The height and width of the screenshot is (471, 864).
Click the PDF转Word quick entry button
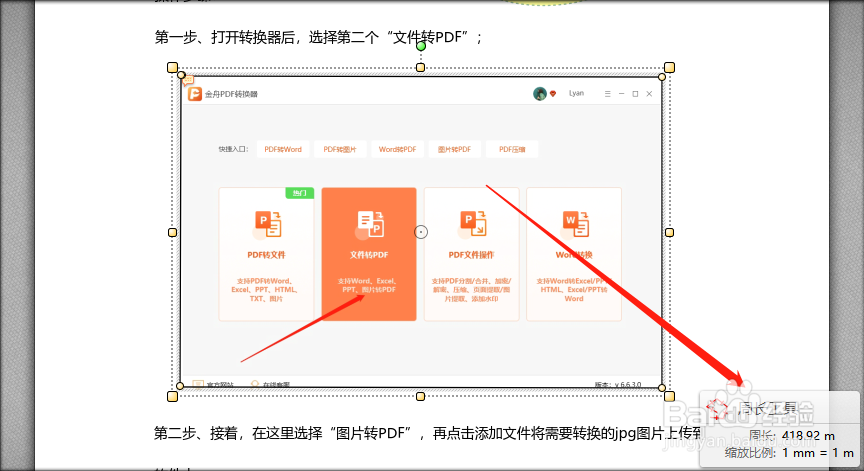283,149
